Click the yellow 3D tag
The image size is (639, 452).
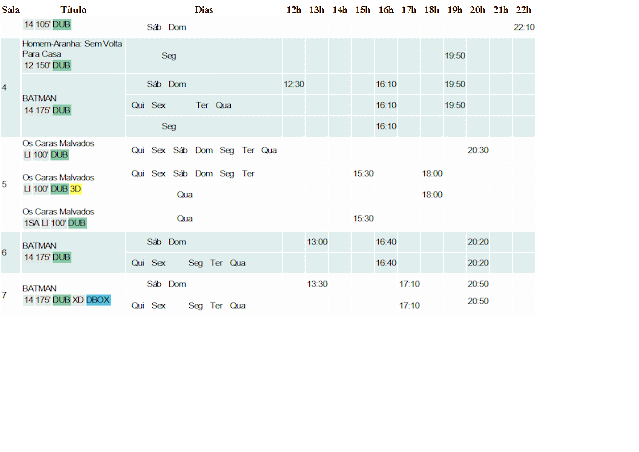click(76, 189)
